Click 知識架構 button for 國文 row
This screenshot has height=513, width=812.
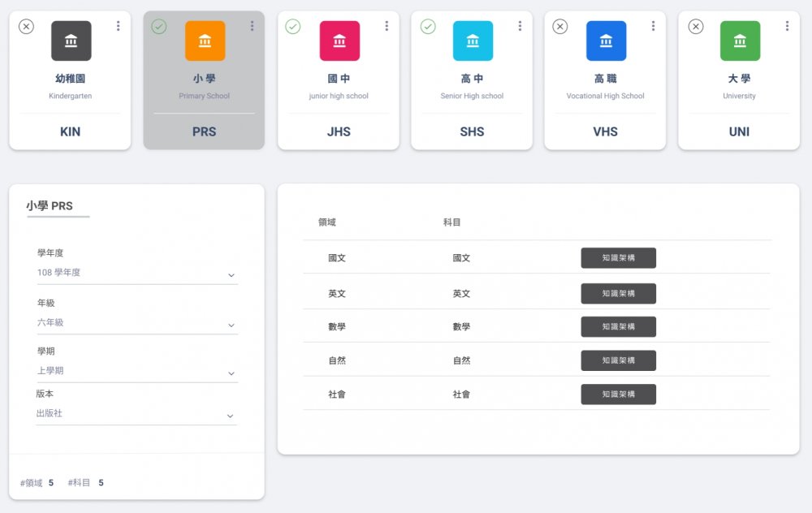tap(618, 258)
